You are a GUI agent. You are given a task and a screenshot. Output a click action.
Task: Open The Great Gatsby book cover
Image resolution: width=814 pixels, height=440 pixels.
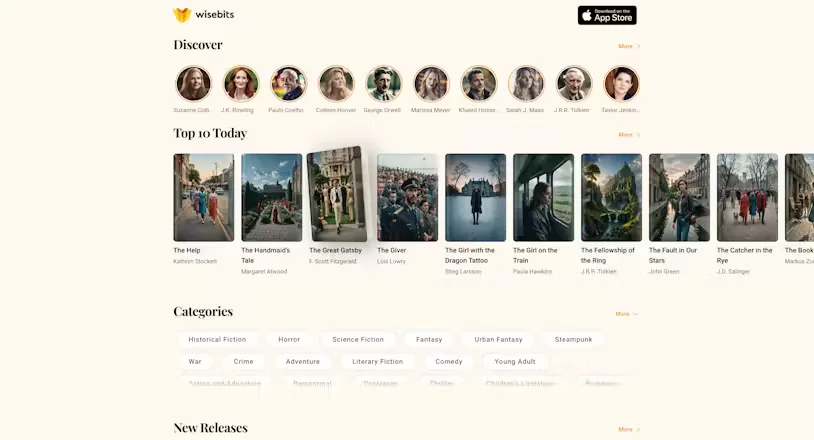[337, 194]
